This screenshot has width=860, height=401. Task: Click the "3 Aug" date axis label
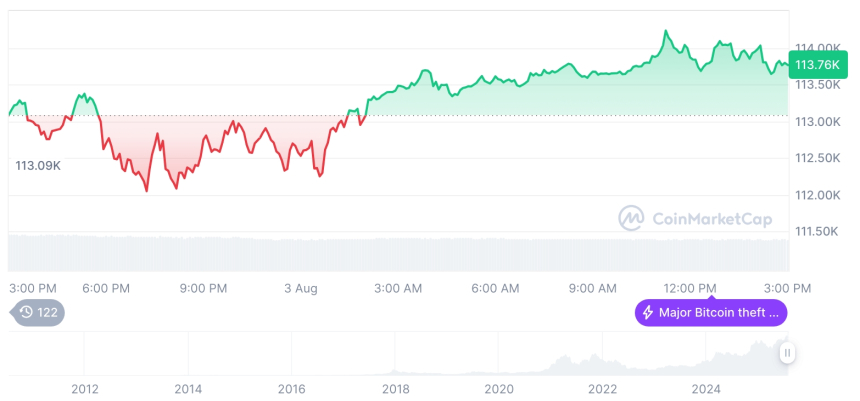[x=300, y=288]
